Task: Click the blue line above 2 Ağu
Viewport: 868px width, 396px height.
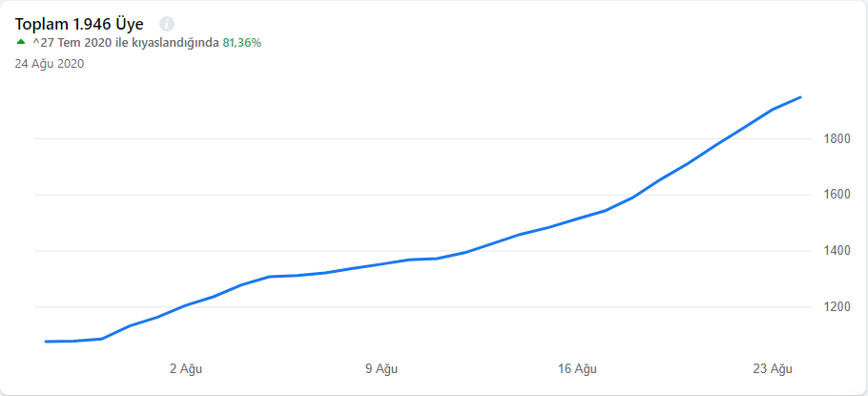Action: click(186, 304)
